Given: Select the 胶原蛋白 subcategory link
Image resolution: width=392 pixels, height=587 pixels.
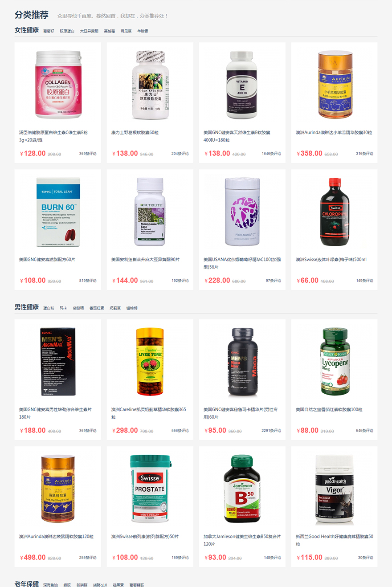Looking at the screenshot, I should (x=67, y=31).
